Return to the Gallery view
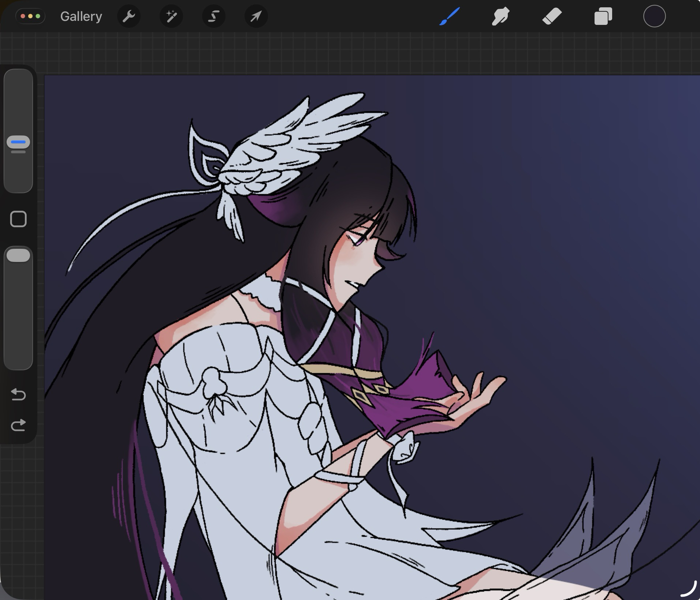The image size is (700, 600). (x=81, y=16)
